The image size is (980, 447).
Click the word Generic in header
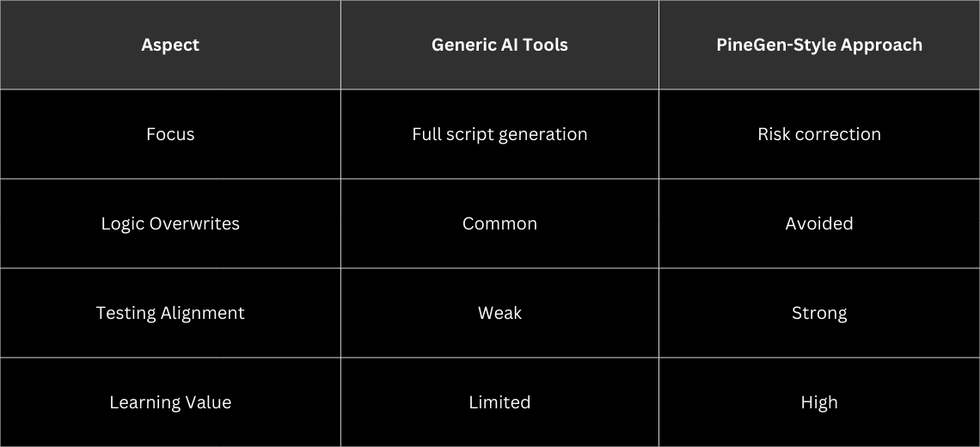coord(462,45)
